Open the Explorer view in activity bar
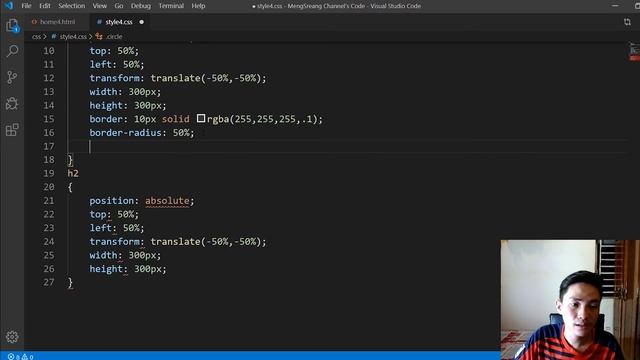 [12, 26]
